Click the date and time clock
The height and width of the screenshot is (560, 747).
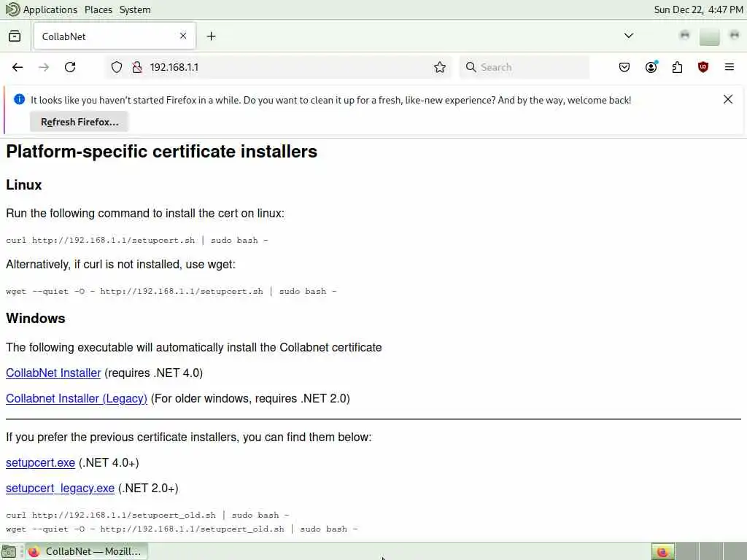coord(698,9)
